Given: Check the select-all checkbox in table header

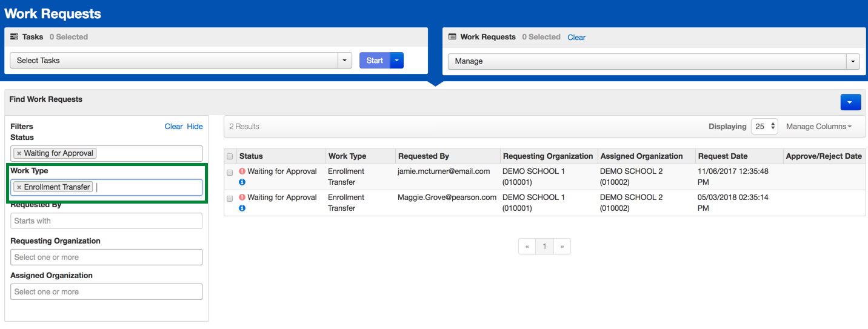Looking at the screenshot, I should tap(230, 156).
